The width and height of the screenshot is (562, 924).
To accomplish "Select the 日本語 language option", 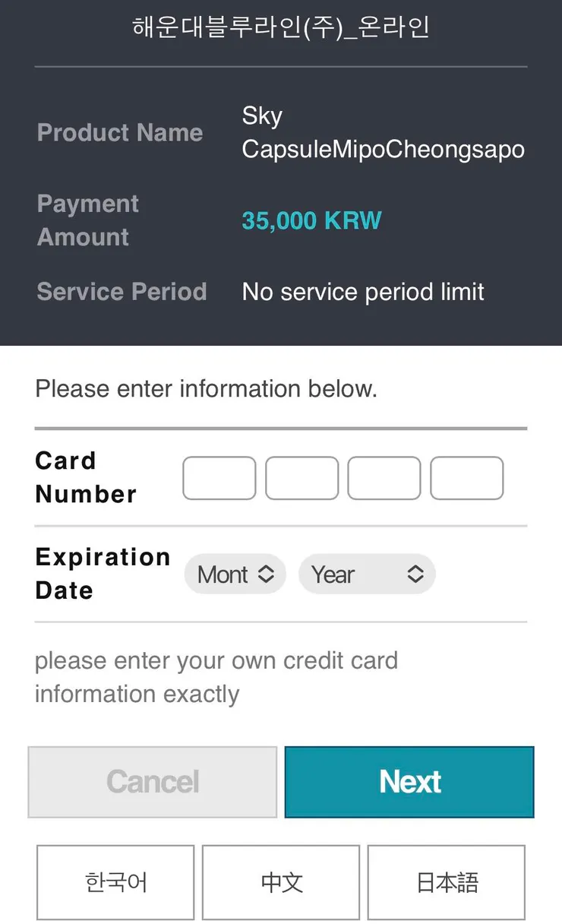I will (447, 882).
